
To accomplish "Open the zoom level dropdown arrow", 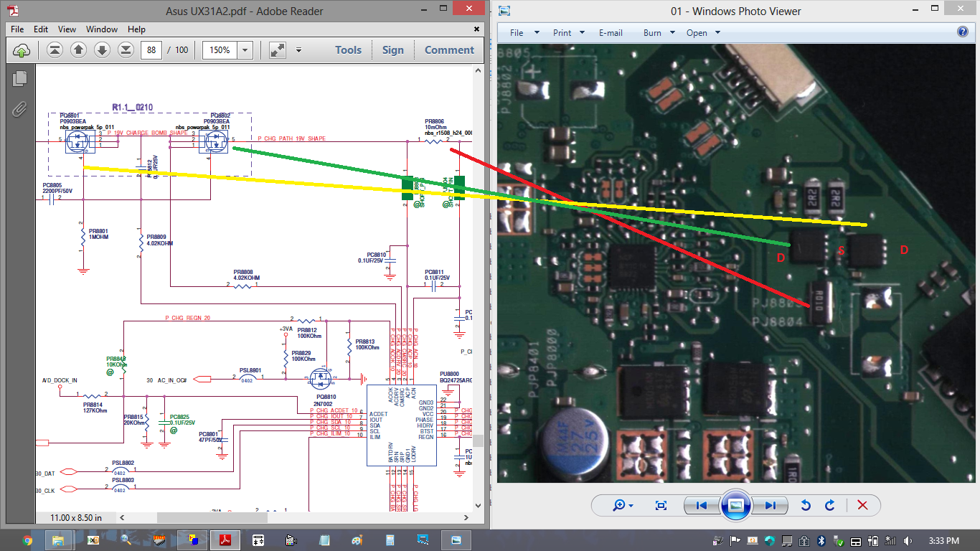I will pyautogui.click(x=245, y=50).
